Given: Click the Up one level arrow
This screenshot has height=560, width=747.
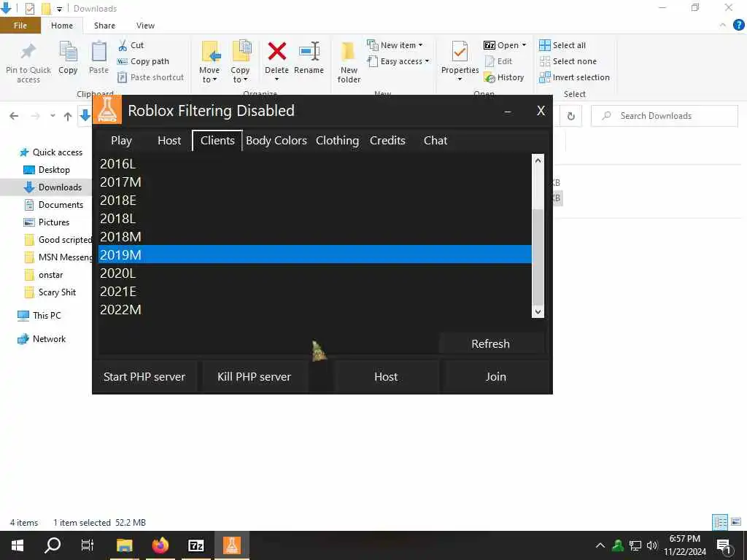Looking at the screenshot, I should (x=68, y=116).
